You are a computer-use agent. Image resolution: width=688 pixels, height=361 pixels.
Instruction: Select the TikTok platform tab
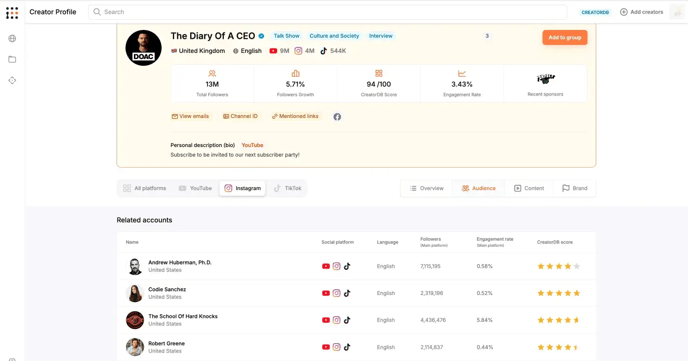[x=288, y=188]
